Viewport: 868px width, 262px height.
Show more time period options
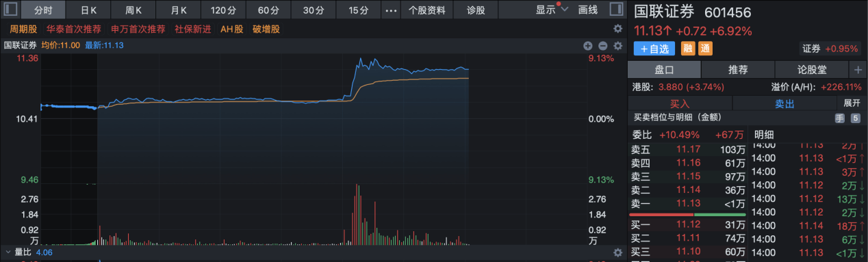(391, 10)
